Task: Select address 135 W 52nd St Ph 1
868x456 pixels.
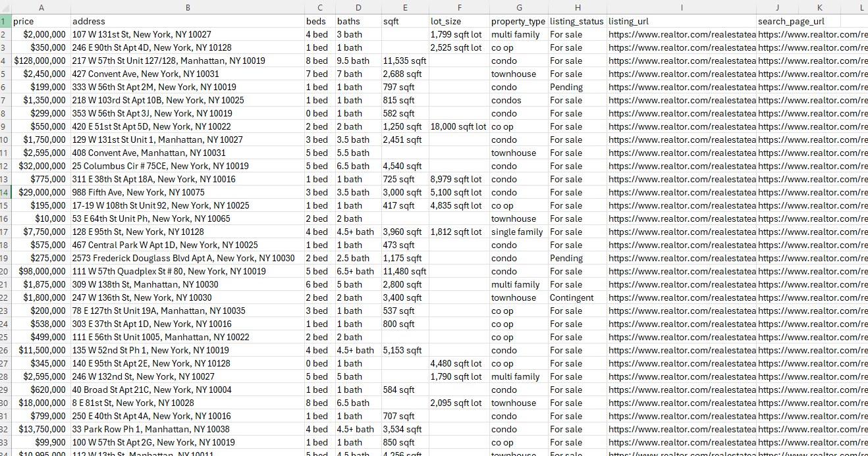Action: (x=188, y=350)
